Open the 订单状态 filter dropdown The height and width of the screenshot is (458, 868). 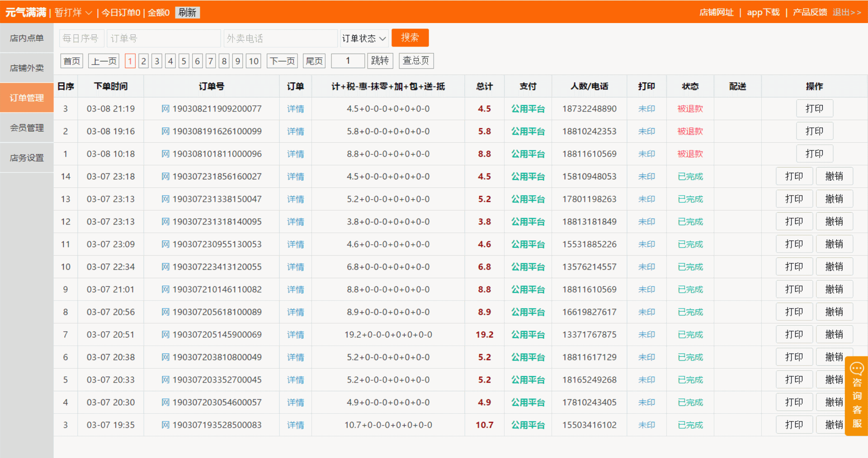pos(364,38)
